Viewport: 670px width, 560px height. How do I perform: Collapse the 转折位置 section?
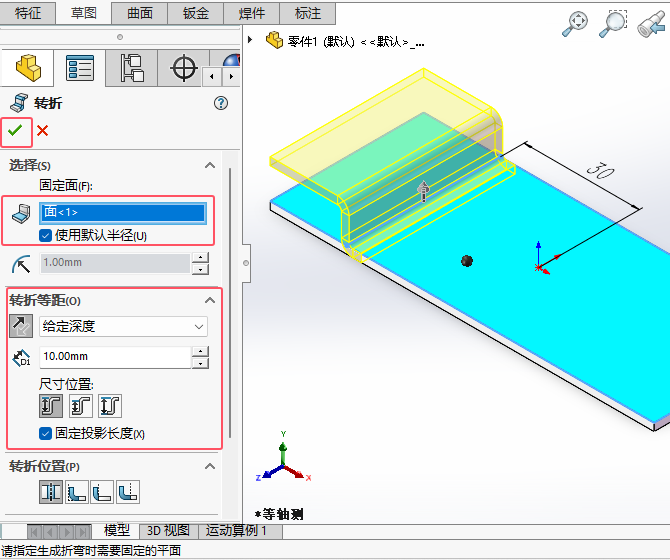pos(210,466)
